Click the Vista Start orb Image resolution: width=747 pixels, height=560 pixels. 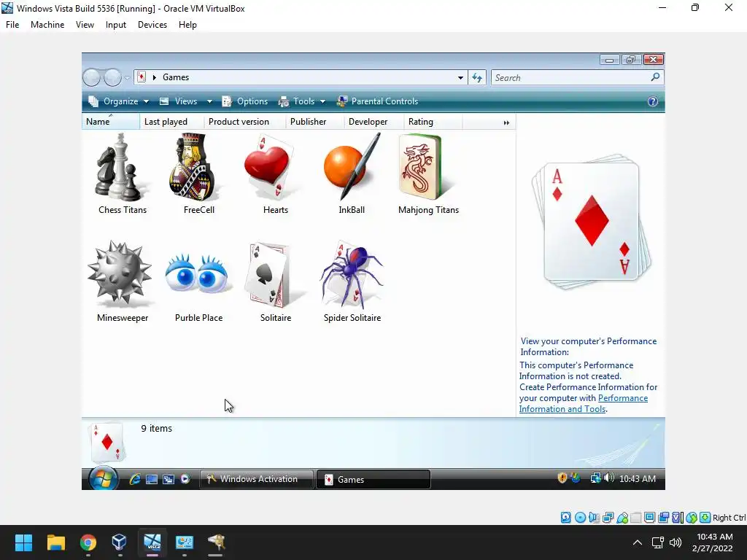(103, 478)
